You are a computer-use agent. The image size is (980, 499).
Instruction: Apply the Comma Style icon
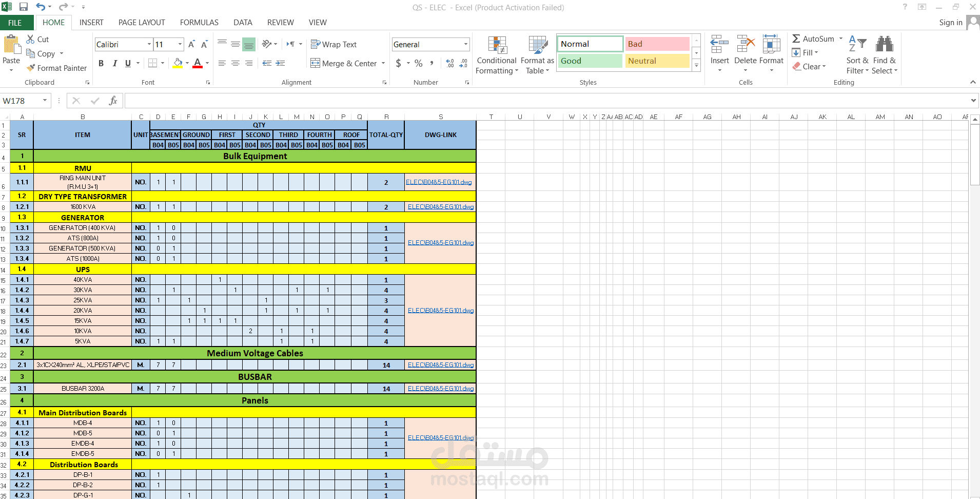[432, 63]
